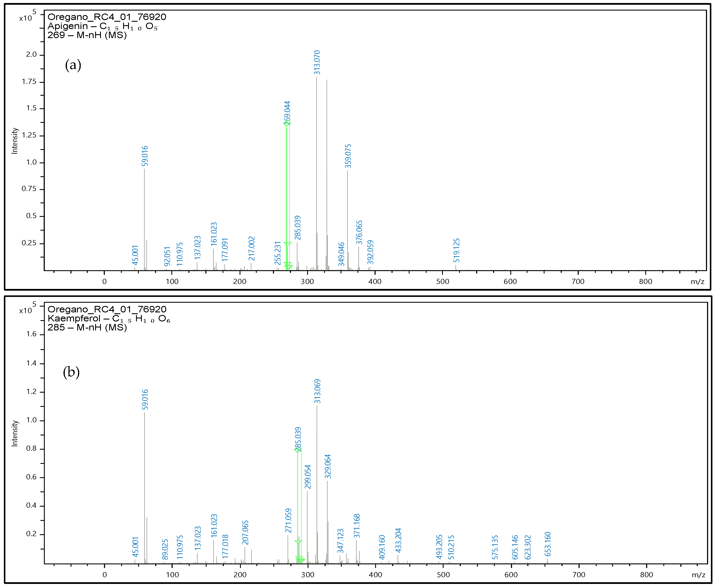Click the 376.065 peak label
Image resolution: width=715 pixels, height=588 pixels.
[x=359, y=232]
